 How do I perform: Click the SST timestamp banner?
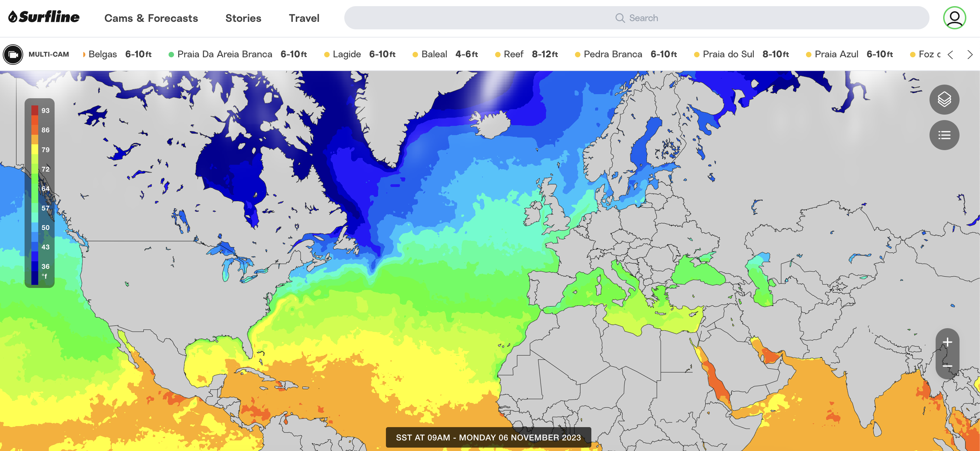point(488,437)
